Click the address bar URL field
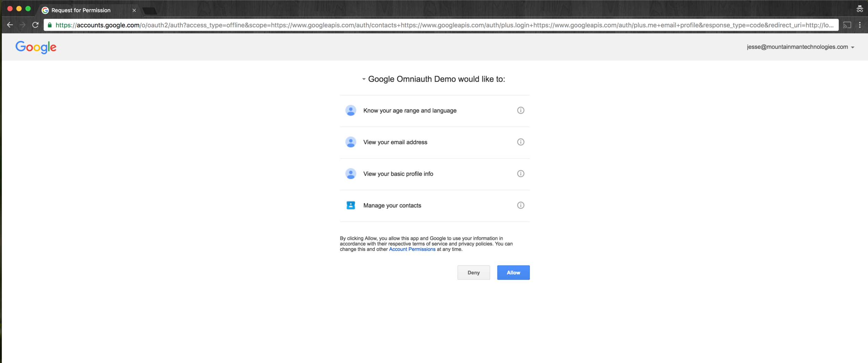Viewport: 868px width, 363px height. tap(441, 25)
